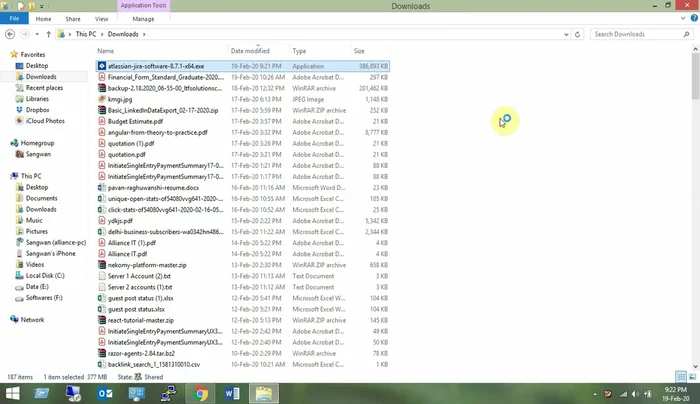
Task: Open Microsoft Word from the taskbar
Action: [x=232, y=393]
